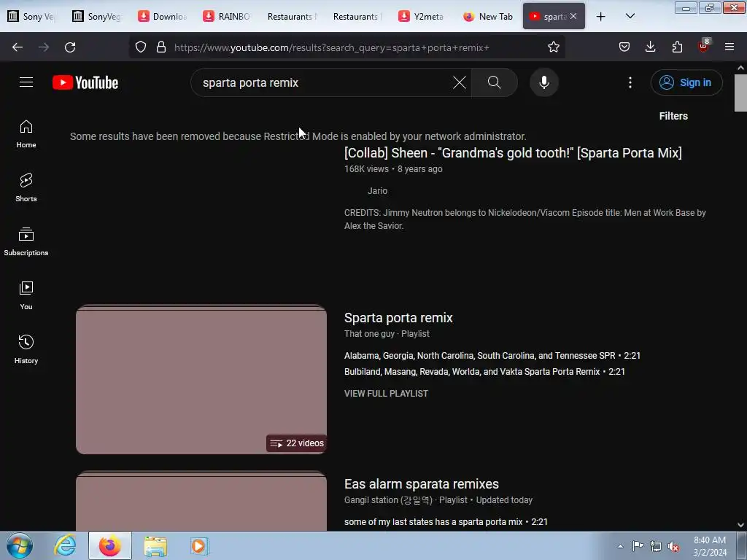This screenshot has height=560, width=747.
Task: Open the extensions puzzle icon
Action: tap(677, 47)
